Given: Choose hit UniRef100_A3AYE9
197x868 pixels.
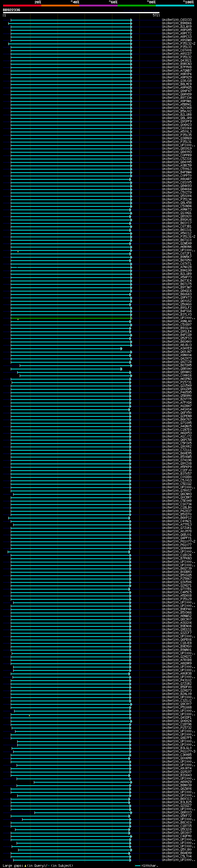Looking at the screenshot, I should 176,349.
